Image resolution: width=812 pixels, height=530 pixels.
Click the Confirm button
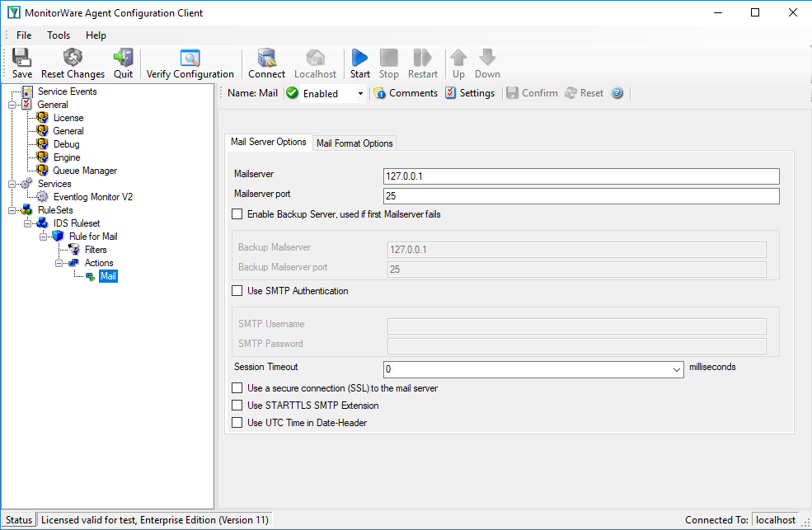click(x=533, y=93)
